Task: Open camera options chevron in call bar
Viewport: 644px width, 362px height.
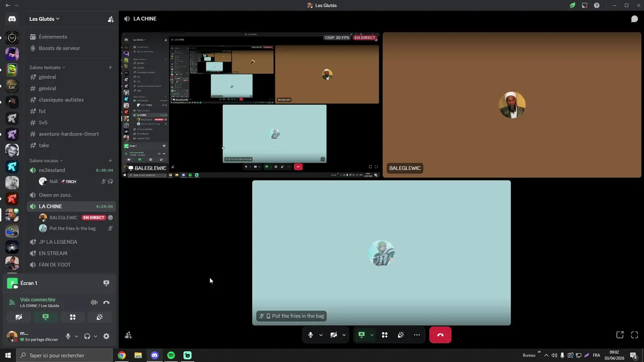Action: pos(344,335)
